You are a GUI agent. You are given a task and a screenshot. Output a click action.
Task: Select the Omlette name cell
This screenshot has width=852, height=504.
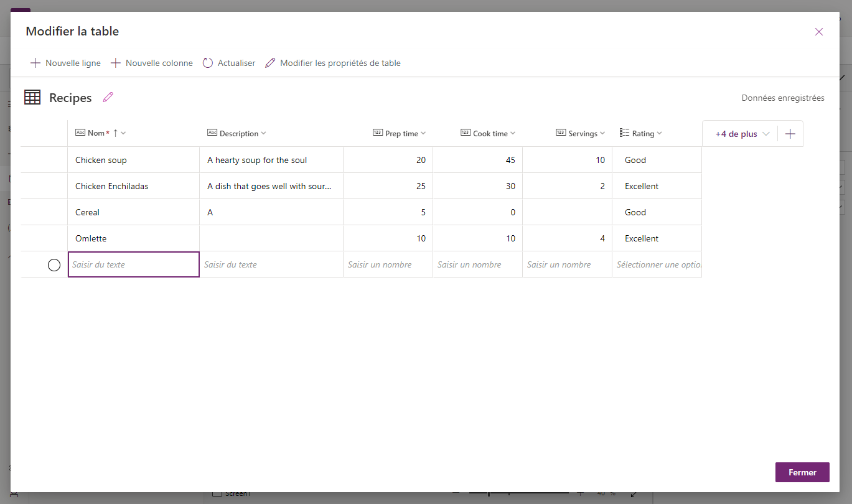pyautogui.click(x=134, y=238)
